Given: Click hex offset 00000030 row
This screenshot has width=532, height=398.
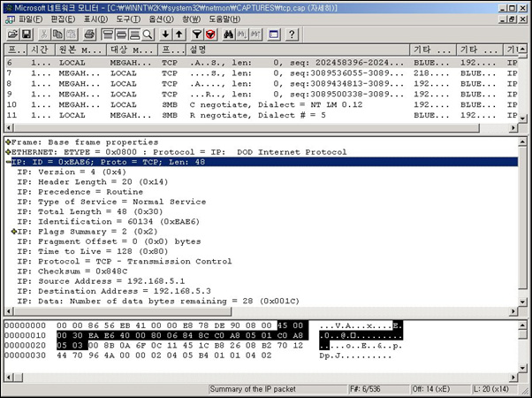Looking at the screenshot, I should [x=198, y=356].
